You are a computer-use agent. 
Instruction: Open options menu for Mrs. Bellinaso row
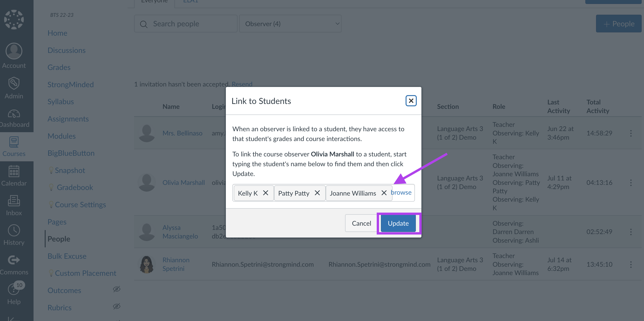pyautogui.click(x=631, y=133)
